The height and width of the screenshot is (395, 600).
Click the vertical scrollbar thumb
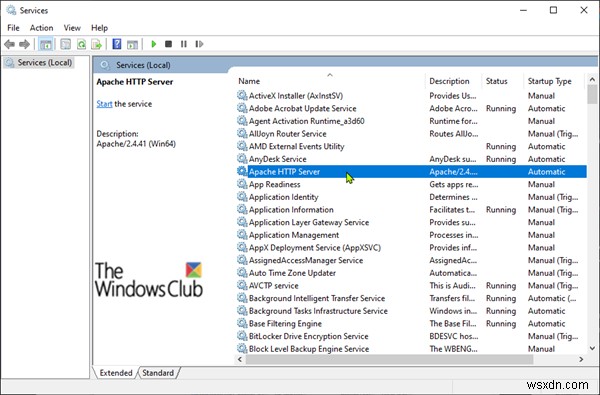click(x=592, y=94)
